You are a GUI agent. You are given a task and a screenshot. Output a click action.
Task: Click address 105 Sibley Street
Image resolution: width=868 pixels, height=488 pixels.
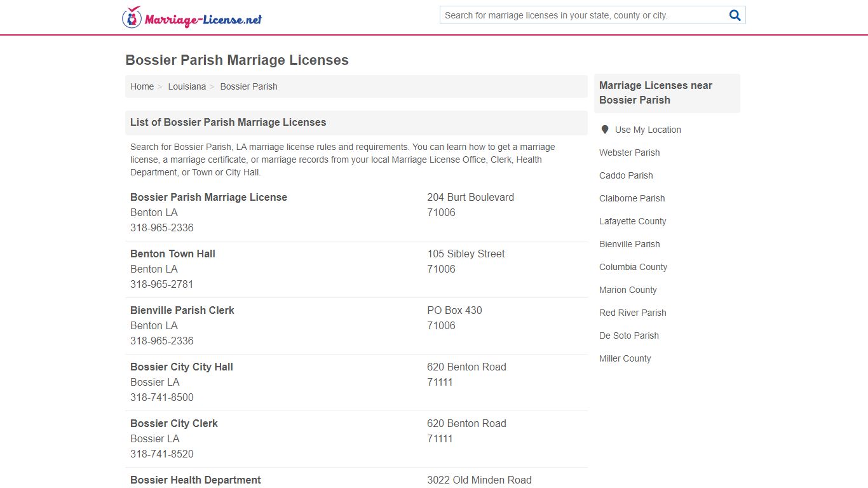coord(466,254)
